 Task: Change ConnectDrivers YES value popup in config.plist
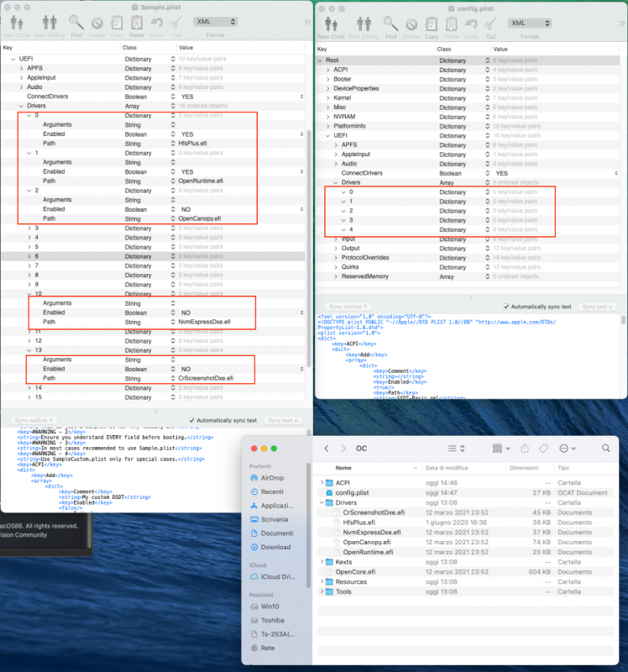616,173
